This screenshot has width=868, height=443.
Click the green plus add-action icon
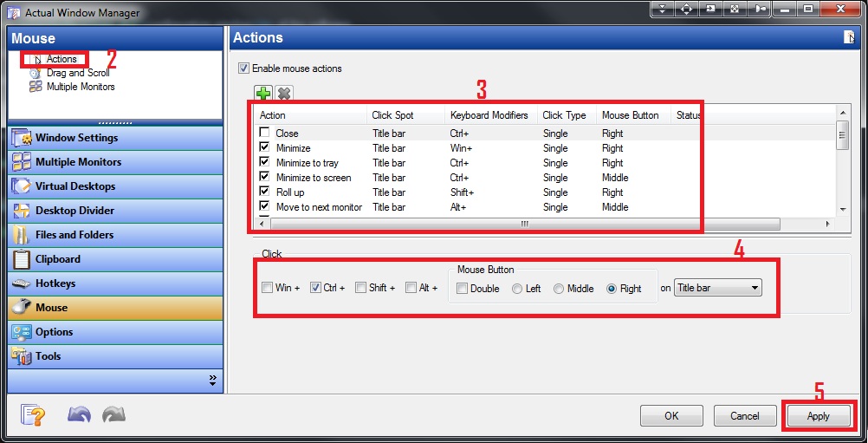[x=262, y=93]
